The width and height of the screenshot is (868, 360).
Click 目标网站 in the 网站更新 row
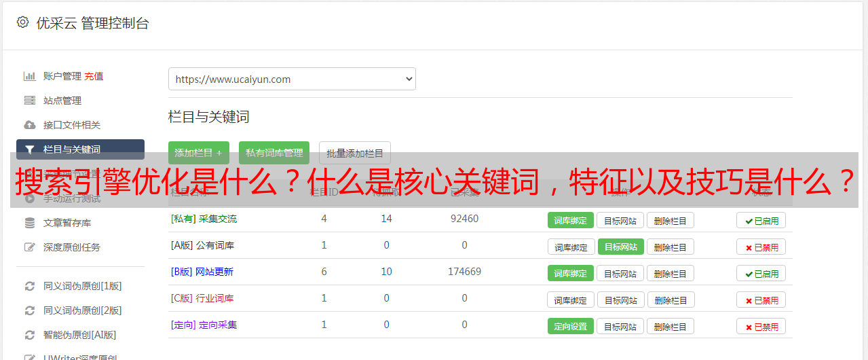[x=620, y=273]
